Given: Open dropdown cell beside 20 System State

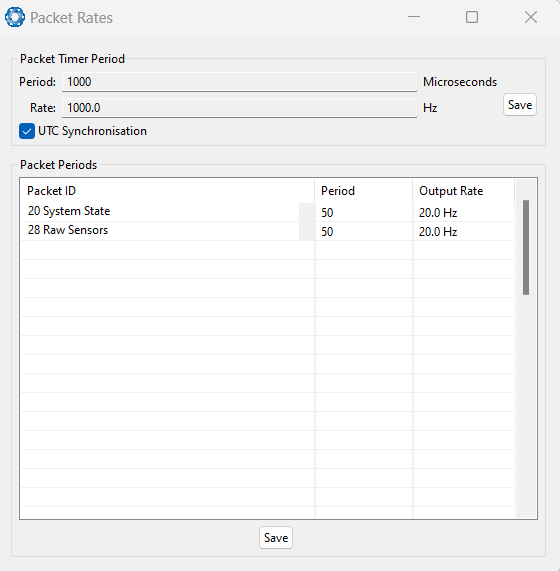Looking at the screenshot, I should [x=307, y=212].
